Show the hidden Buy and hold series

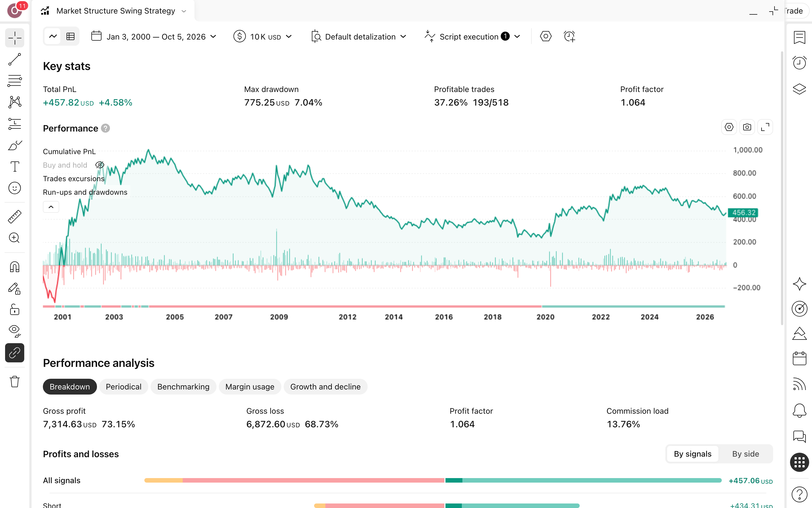[100, 165]
